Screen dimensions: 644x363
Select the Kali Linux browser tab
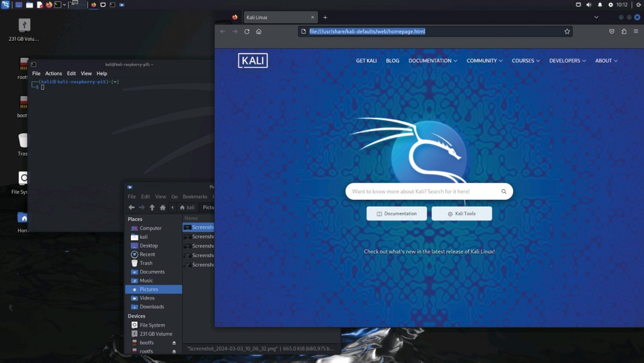(280, 17)
